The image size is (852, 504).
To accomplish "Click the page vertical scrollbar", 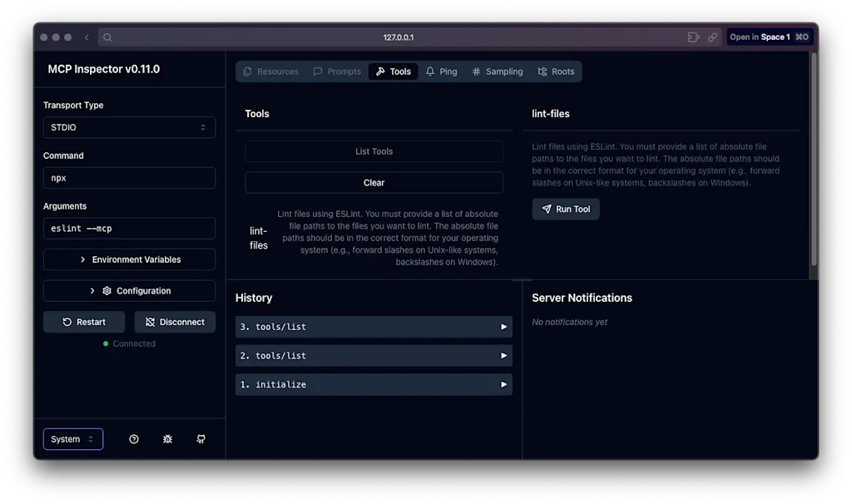I will 814,161.
